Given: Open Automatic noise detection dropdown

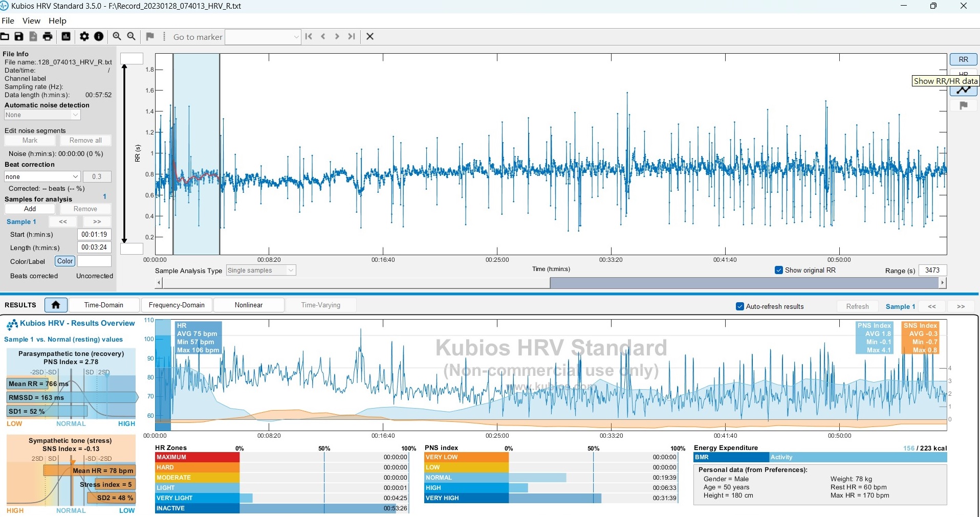Looking at the screenshot, I should coord(42,115).
